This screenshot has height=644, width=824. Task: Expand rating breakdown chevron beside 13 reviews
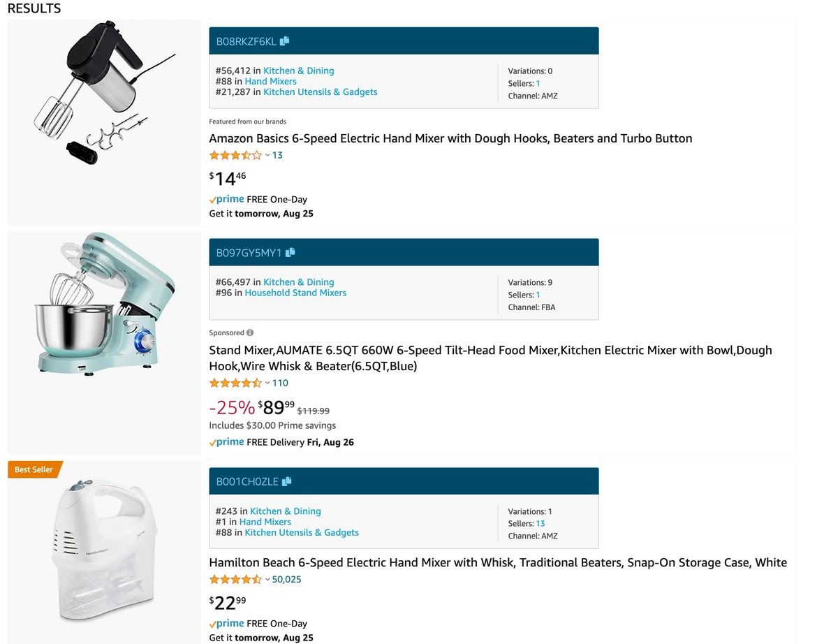tap(267, 155)
